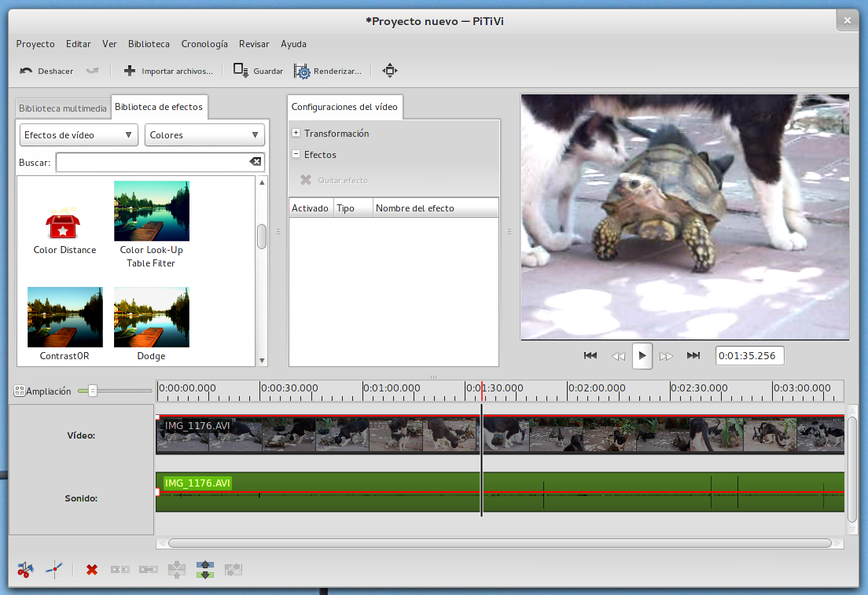Click the fullscreen preview icon after Renderizar
Screen dimensions: 868x595
389,71
